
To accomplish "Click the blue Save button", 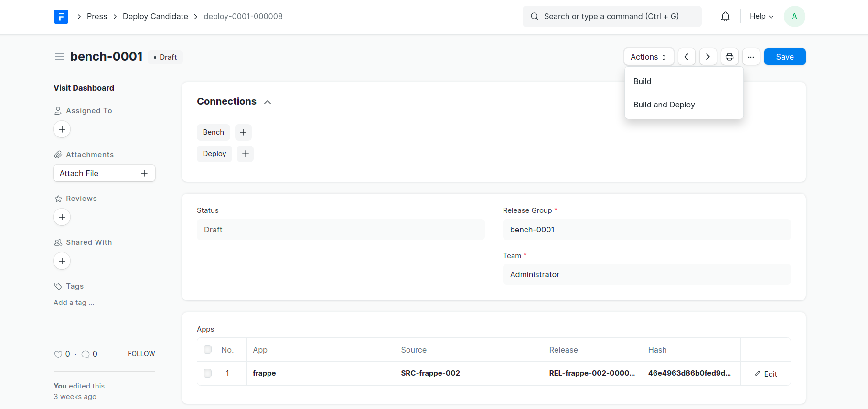I will (784, 57).
